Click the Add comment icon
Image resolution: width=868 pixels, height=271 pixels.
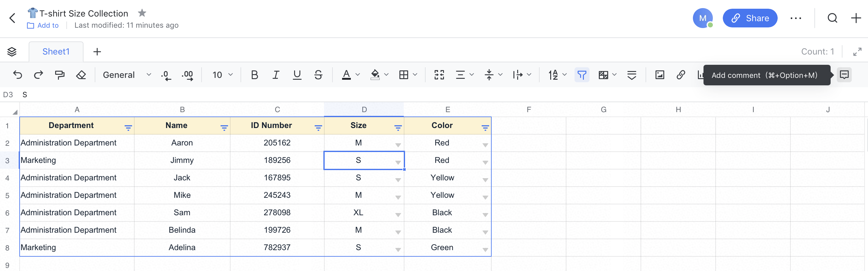point(844,74)
